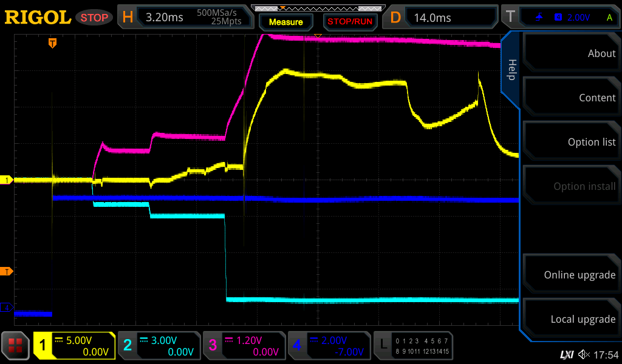The width and height of the screenshot is (622, 364).
Task: Select the About menu item
Action: (571, 53)
